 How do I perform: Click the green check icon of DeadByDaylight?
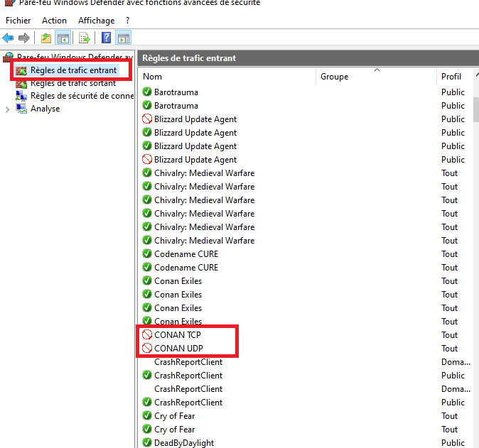[x=147, y=442]
